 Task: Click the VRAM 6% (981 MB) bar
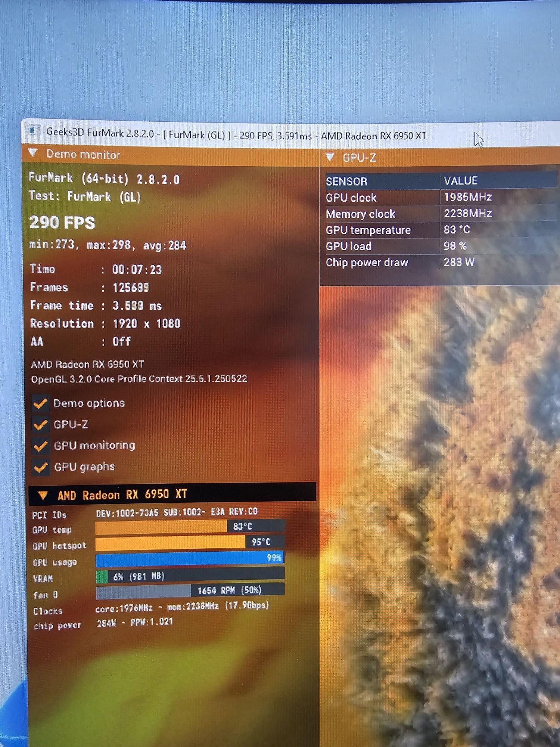(190, 576)
